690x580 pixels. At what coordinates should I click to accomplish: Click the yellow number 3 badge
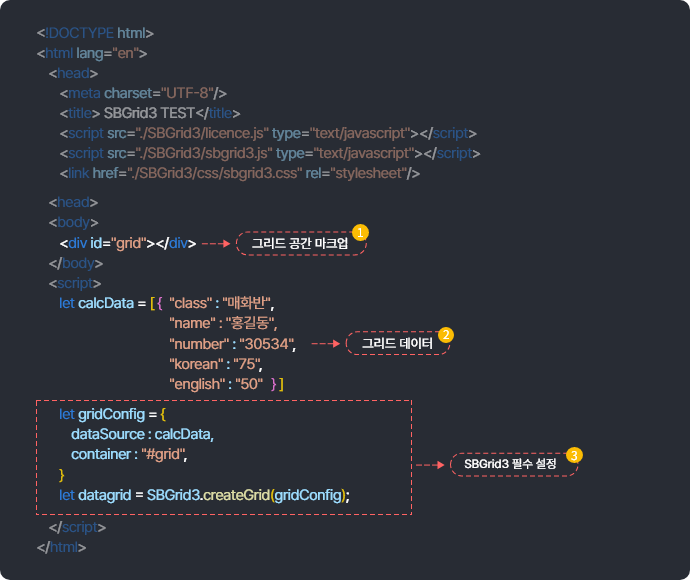[x=574, y=454]
